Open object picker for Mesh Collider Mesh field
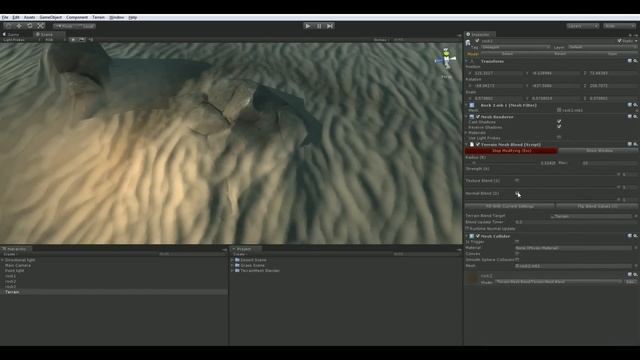 [636, 266]
